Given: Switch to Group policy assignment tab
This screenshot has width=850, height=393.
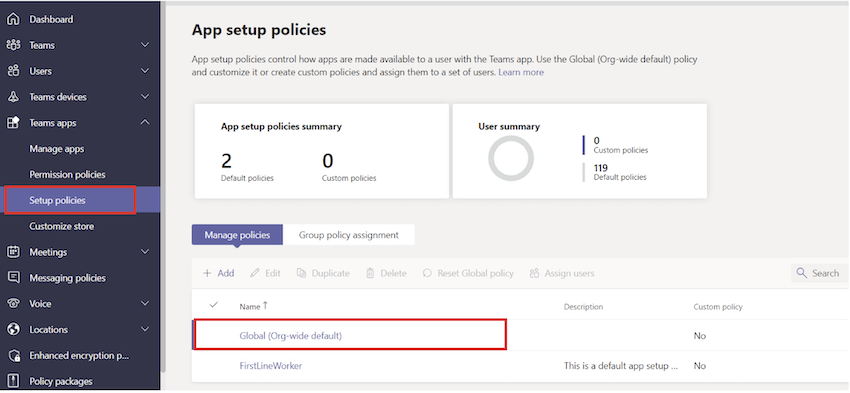Looking at the screenshot, I should tap(349, 235).
